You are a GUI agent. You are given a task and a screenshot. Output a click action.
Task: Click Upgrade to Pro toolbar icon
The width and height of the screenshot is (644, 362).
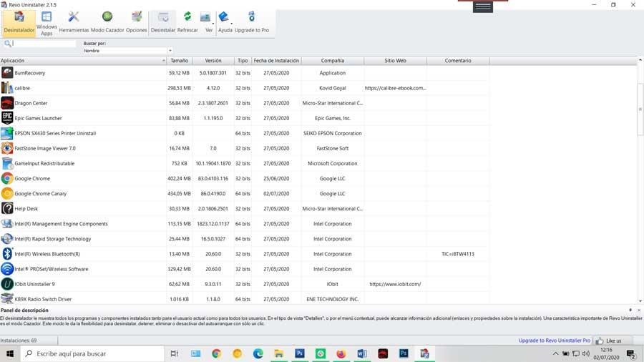point(252,23)
